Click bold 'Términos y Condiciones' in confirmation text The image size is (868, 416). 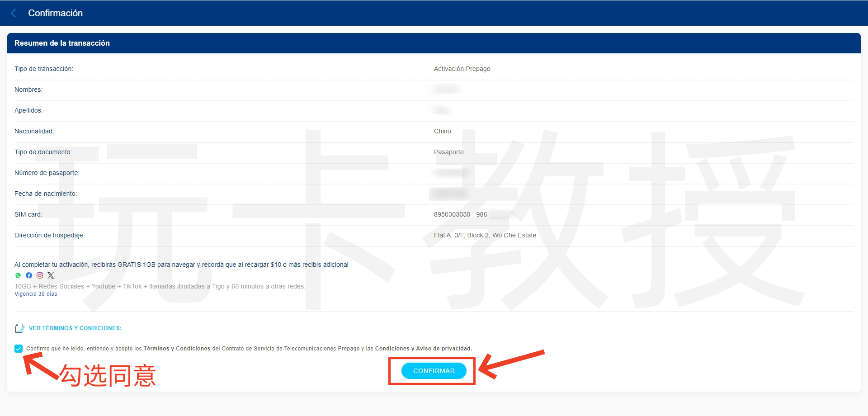pyautogui.click(x=177, y=349)
